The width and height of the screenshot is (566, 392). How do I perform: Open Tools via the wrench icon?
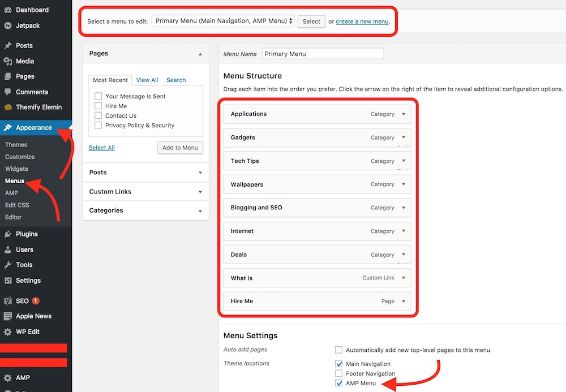[x=8, y=265]
